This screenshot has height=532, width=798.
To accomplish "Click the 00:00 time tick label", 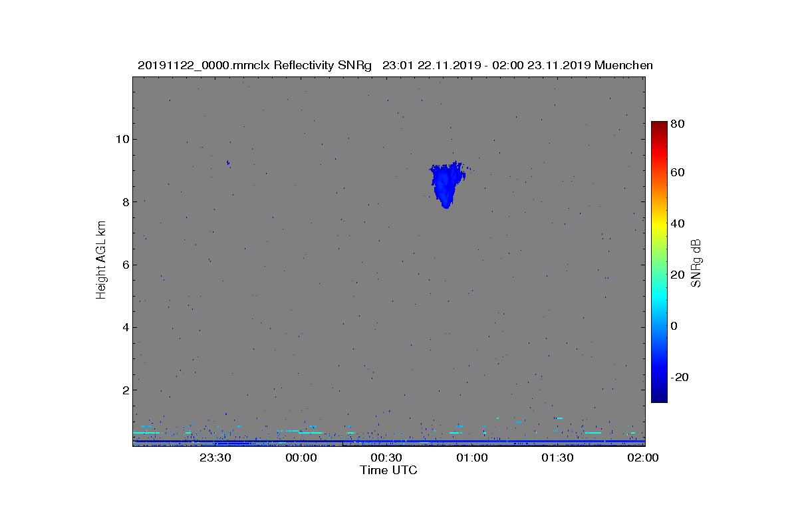I will click(301, 458).
